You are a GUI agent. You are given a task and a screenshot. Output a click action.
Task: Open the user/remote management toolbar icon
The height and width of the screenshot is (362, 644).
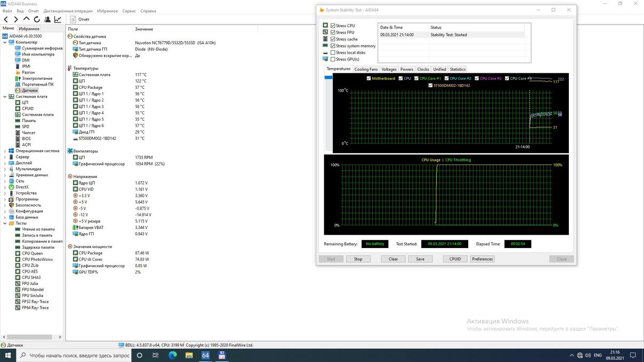[x=47, y=19]
